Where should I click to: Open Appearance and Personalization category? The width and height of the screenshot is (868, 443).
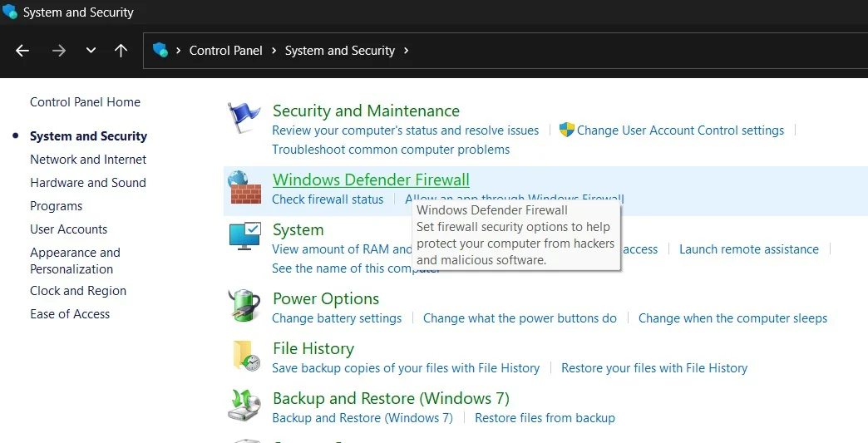(x=75, y=261)
